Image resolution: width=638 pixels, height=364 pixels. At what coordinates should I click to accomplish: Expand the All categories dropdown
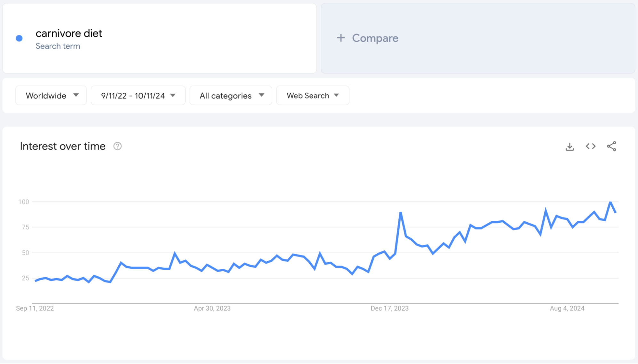pyautogui.click(x=231, y=95)
